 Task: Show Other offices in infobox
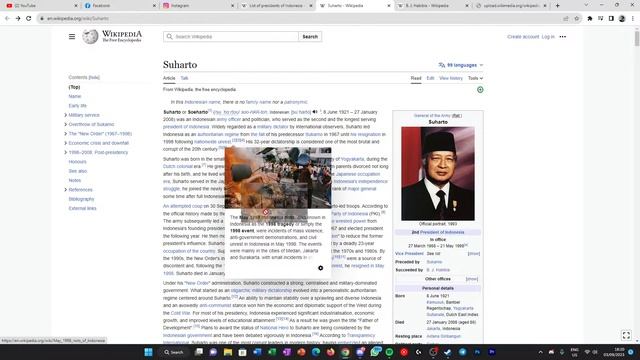coord(471,279)
